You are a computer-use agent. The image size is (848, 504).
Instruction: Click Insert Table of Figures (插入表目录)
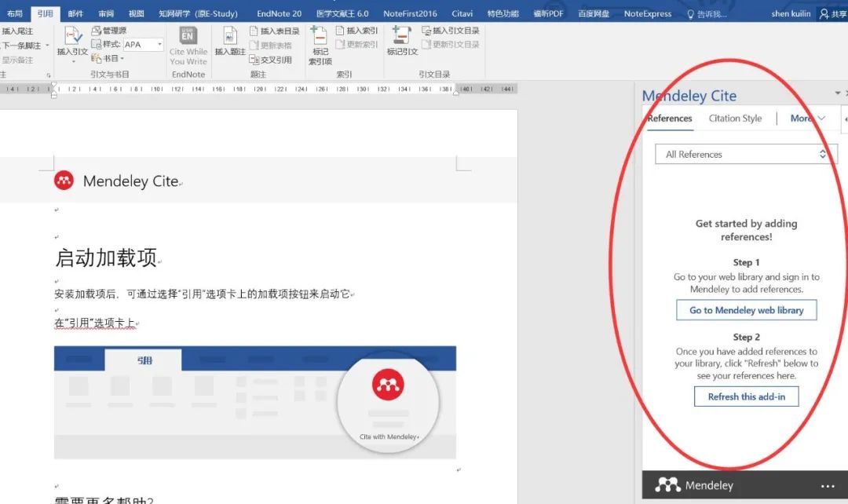click(x=275, y=31)
